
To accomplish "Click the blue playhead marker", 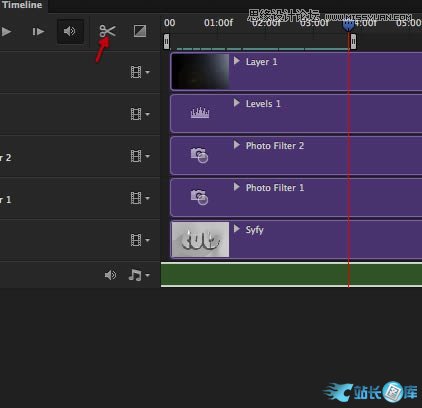I will point(348,25).
